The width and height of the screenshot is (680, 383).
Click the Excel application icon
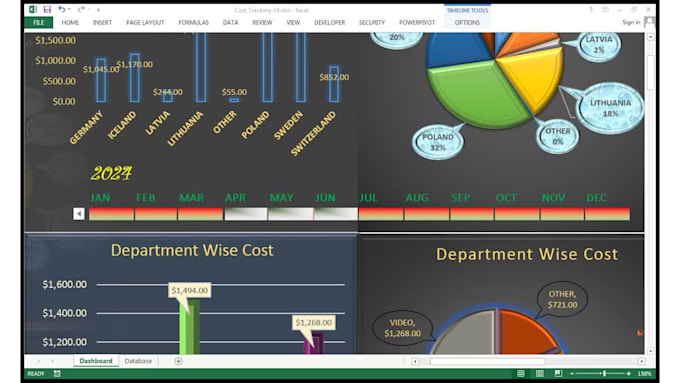click(33, 9)
